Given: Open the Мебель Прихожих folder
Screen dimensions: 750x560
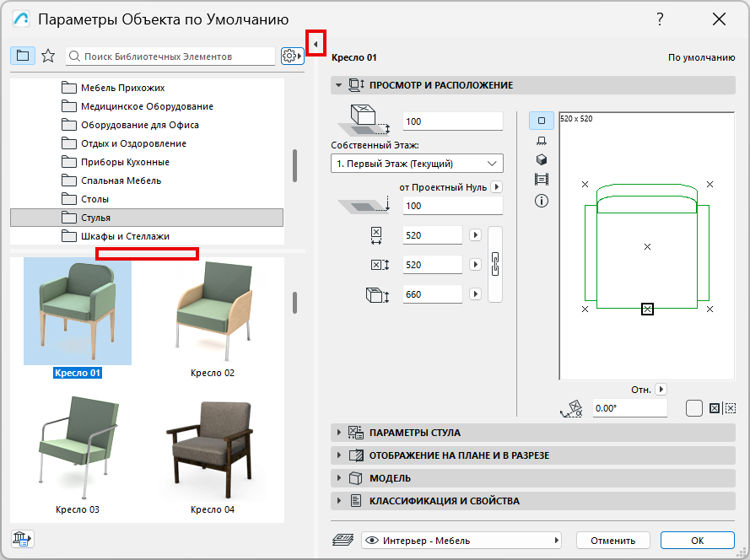Looking at the screenshot, I should (x=113, y=88).
